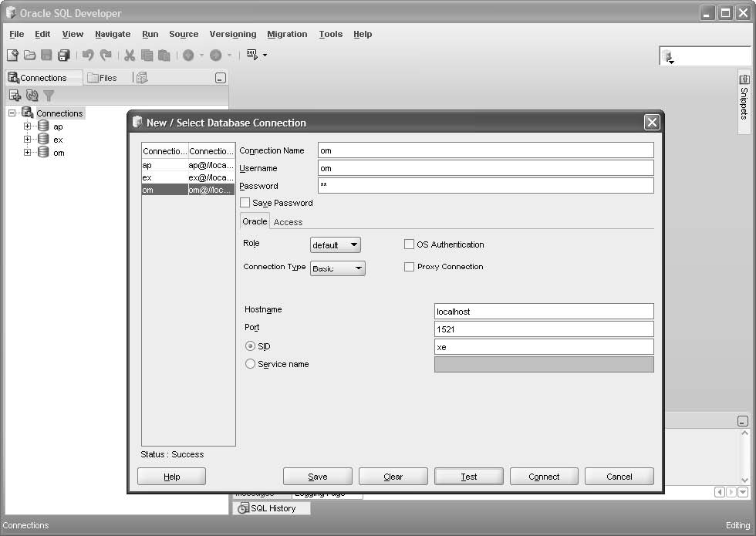756x536 pixels.
Task: Click the Paste toolbar icon
Action: [164, 55]
